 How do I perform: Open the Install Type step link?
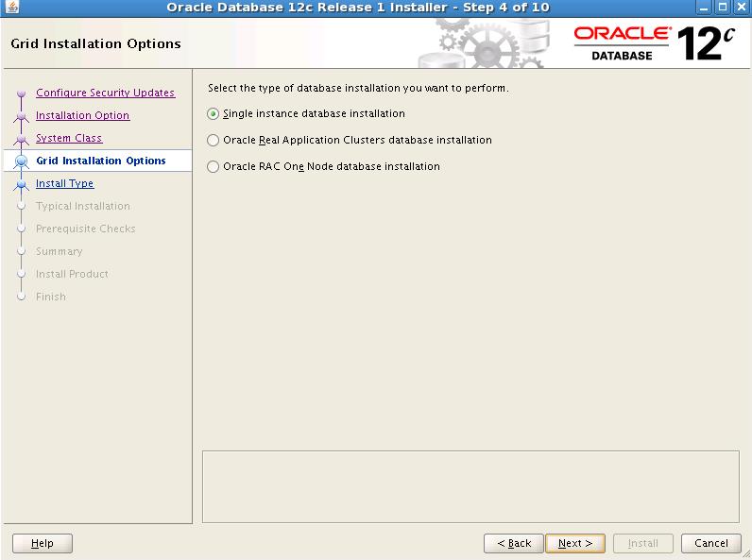(64, 183)
